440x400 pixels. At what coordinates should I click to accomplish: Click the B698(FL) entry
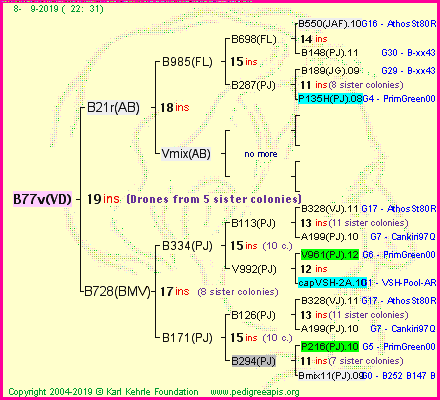254,39
